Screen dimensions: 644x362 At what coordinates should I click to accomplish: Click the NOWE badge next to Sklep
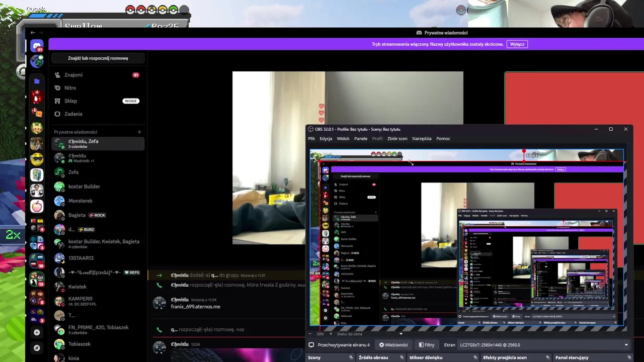(131, 101)
